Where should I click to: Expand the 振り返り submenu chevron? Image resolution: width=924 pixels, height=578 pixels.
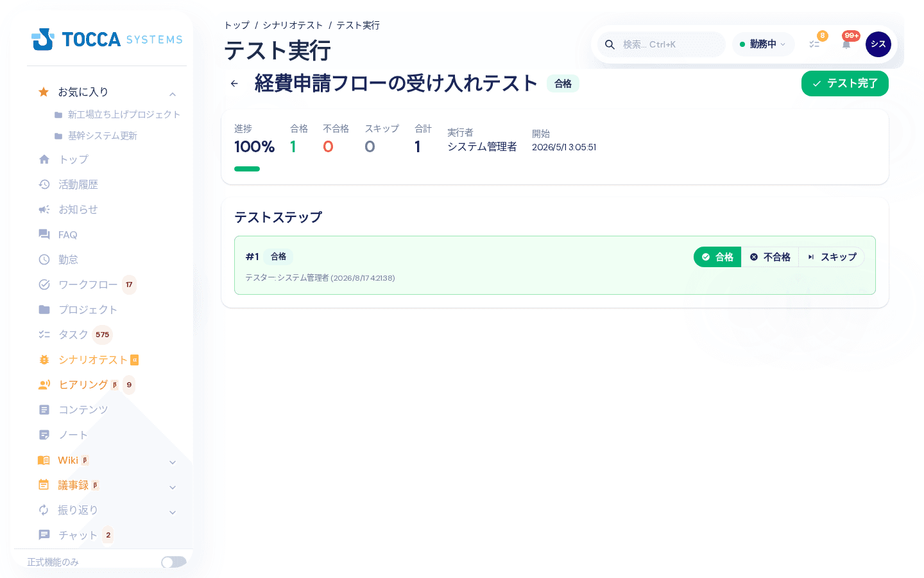coord(173,512)
